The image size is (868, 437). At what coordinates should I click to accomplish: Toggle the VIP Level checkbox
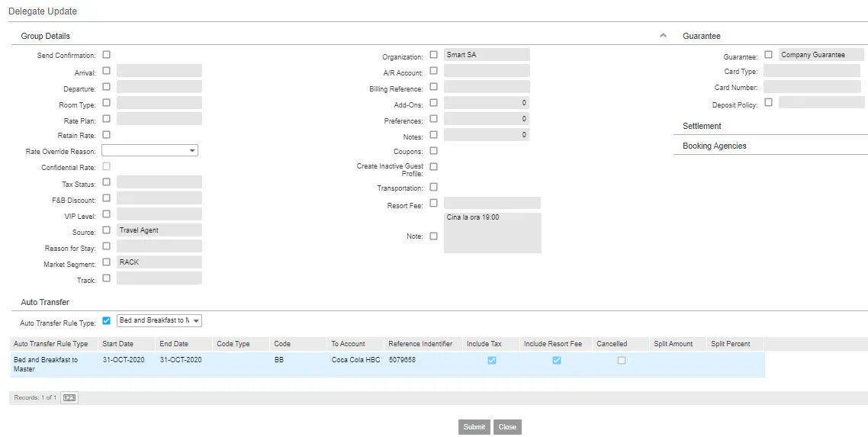[x=106, y=214]
